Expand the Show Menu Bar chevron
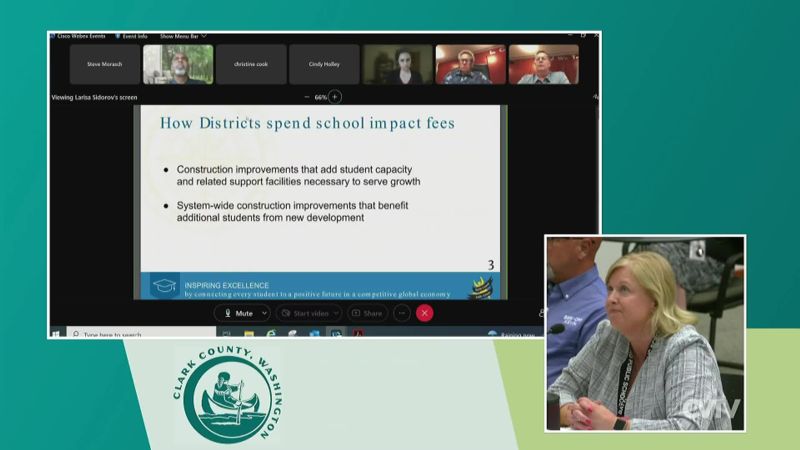Image resolution: width=800 pixels, height=450 pixels. coord(204,36)
